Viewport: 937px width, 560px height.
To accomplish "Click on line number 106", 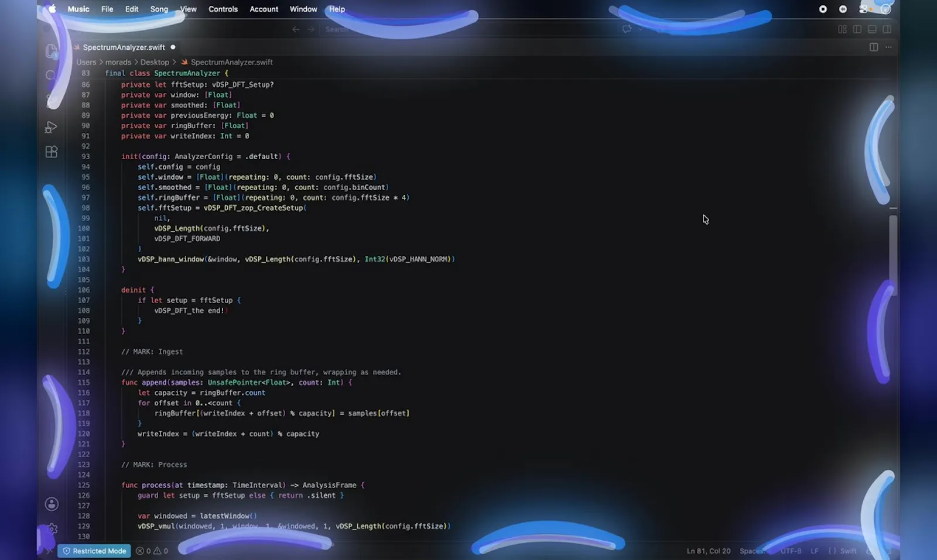I will pos(84,290).
